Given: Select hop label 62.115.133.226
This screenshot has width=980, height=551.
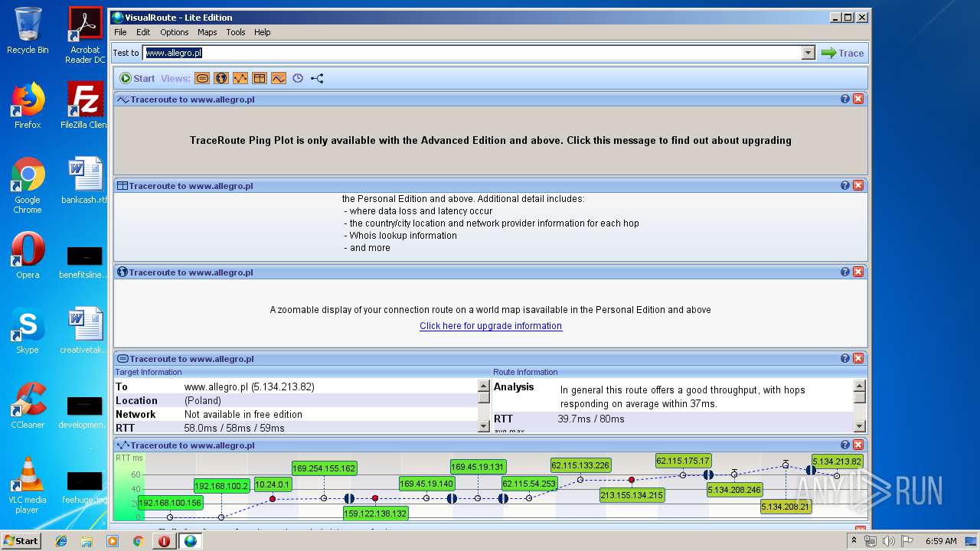Looking at the screenshot, I should [x=580, y=465].
